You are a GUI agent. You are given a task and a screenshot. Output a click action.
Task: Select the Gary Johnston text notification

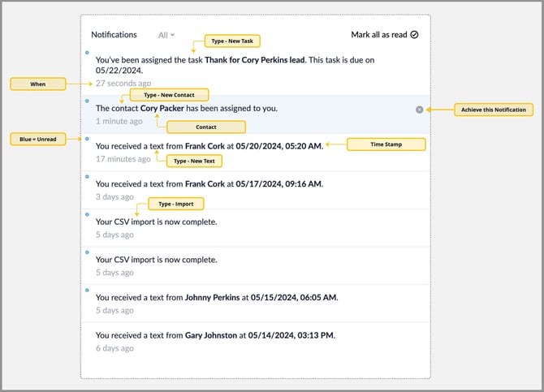coord(215,335)
